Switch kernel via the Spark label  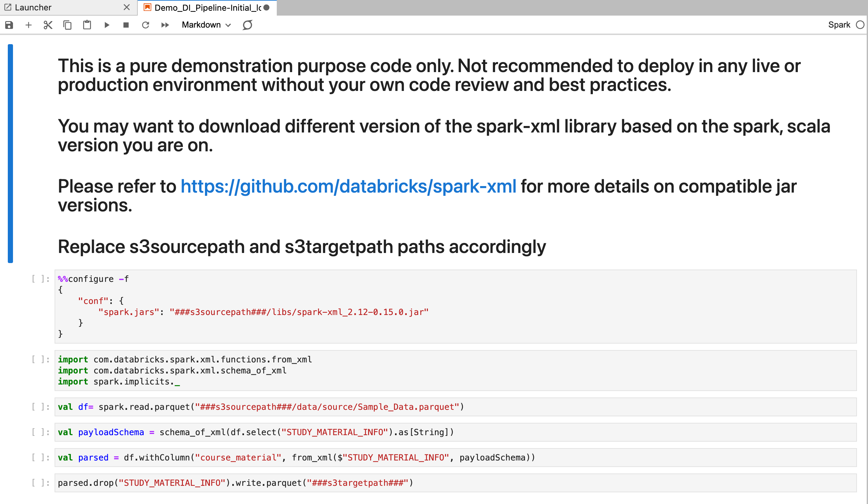(839, 25)
